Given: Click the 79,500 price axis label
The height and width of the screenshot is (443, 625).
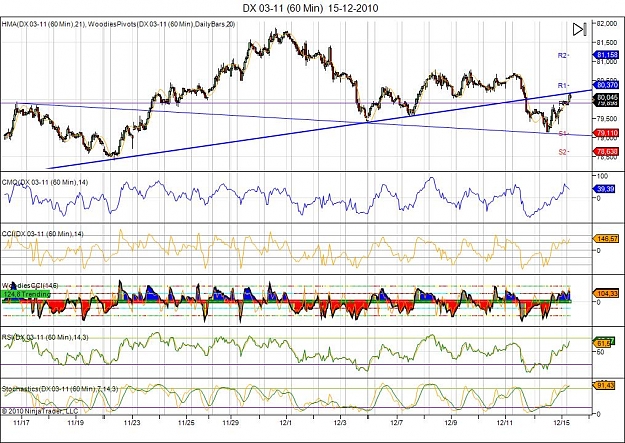Looking at the screenshot, I should (x=606, y=119).
